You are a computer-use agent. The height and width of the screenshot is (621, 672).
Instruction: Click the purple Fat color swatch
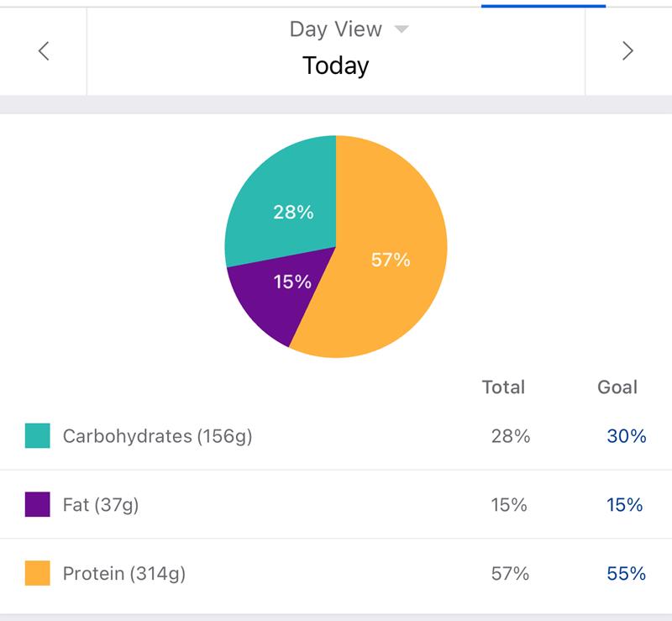coord(38,505)
